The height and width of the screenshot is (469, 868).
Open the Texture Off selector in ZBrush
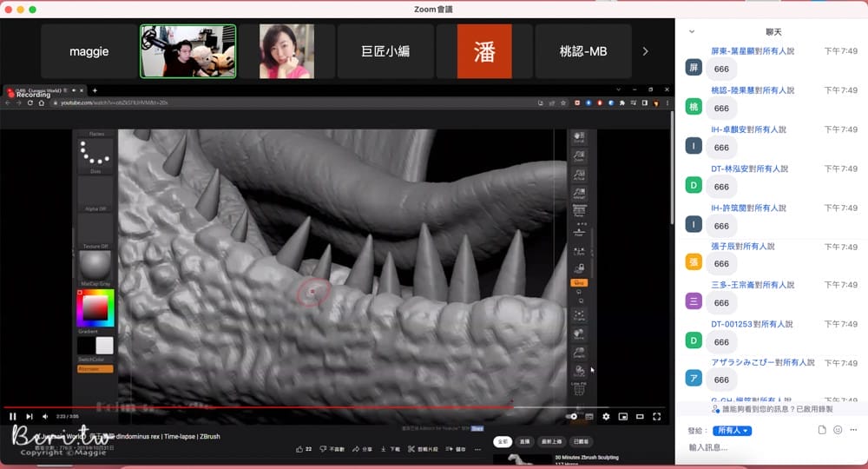tap(95, 229)
